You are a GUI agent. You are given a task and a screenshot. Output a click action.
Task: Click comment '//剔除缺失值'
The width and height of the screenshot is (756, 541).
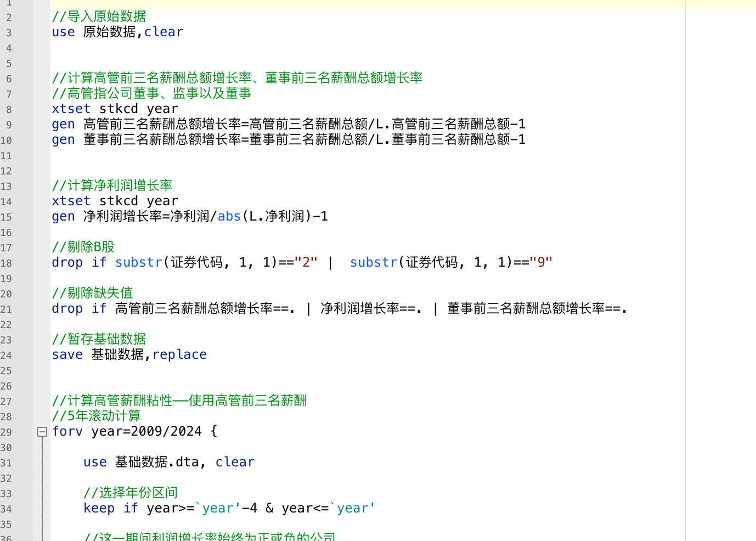92,294
